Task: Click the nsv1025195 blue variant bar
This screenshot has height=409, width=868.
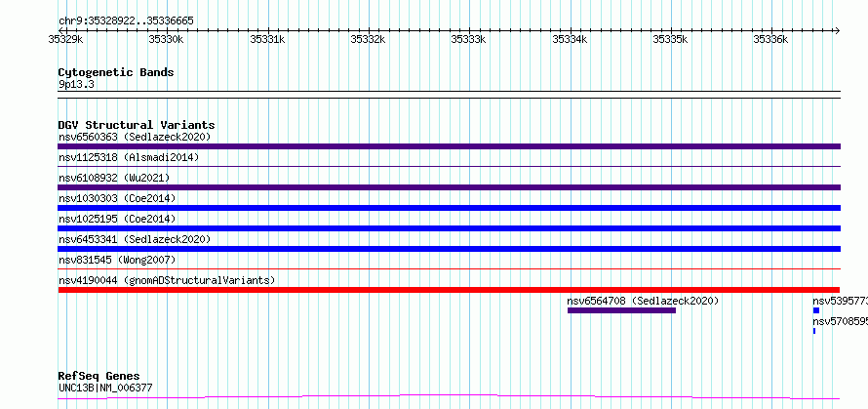Action: coord(449,228)
